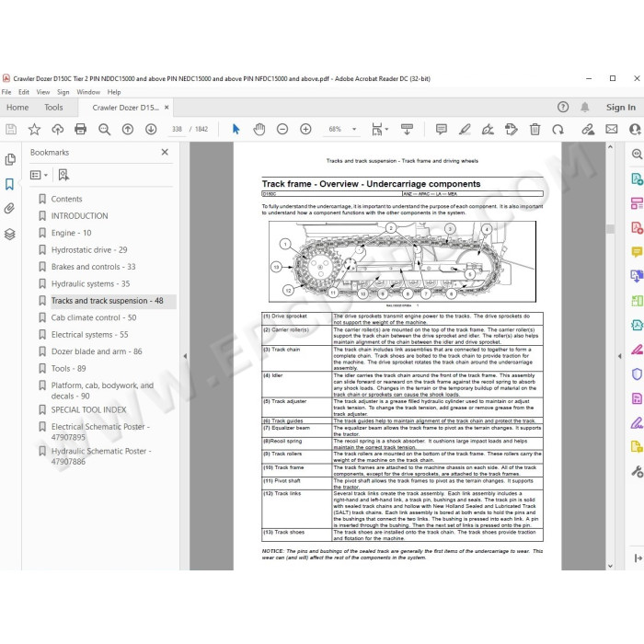Open the Sign document pen tool

click(x=488, y=130)
